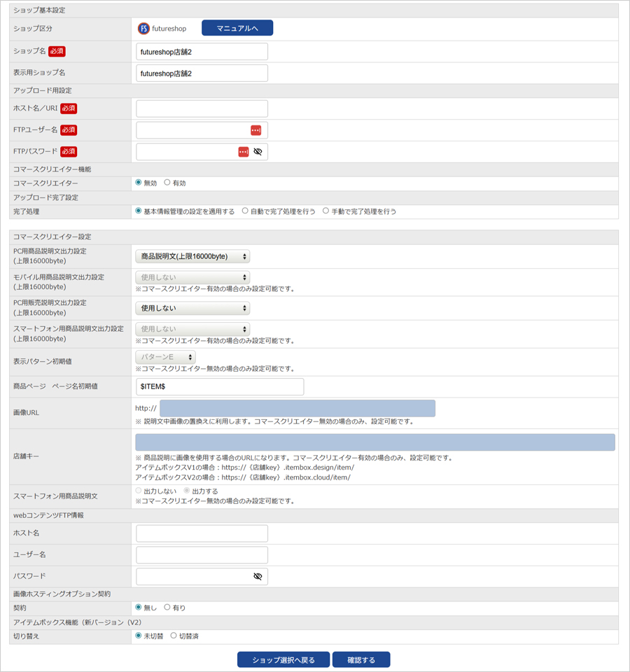Viewport: 630px width, 672px height.
Task: Focus webコンテンツFTP ホスト名 field
Action: click(202, 533)
